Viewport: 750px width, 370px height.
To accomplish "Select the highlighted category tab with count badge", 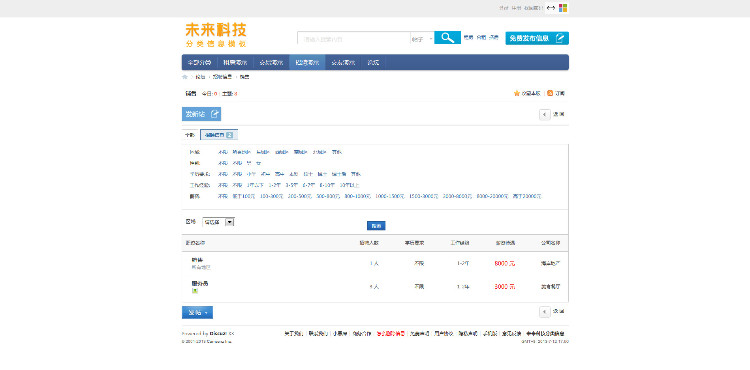I will click(219, 135).
